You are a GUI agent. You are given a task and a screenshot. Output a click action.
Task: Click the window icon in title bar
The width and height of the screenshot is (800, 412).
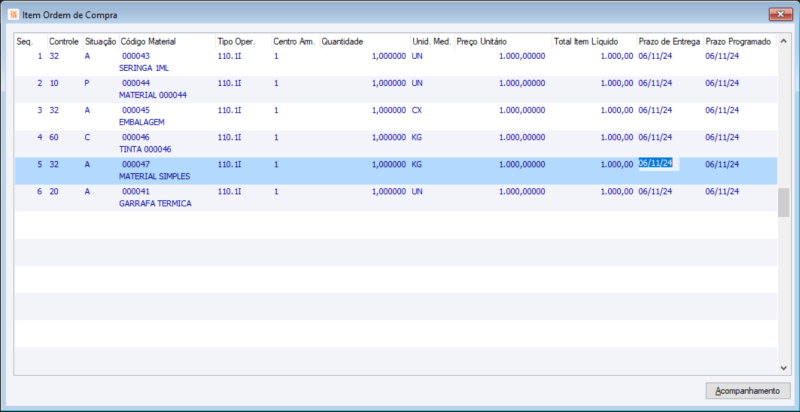(14, 15)
